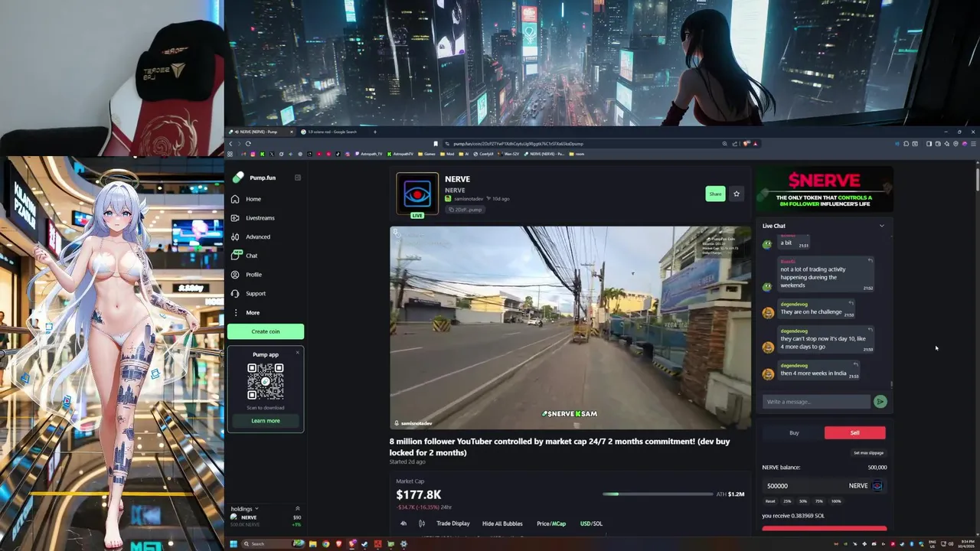Click the livestream video player
This screenshot has width=980, height=551.
pyautogui.click(x=570, y=328)
